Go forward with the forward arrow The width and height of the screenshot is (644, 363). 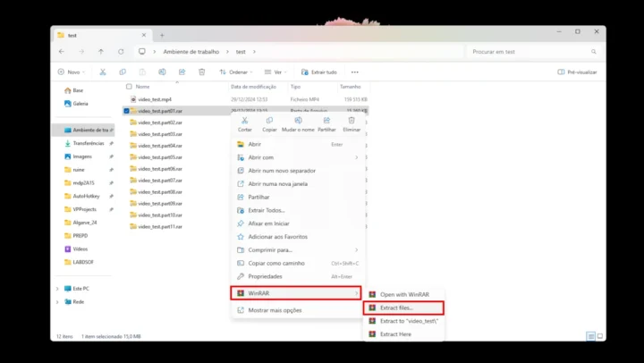(81, 52)
